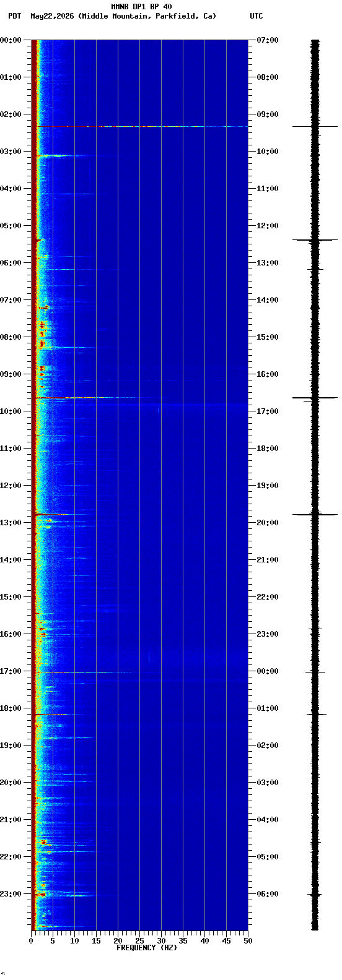The height and width of the screenshot is (980, 342).
Task: Click the '08:00' label on PDT axis
Action: 11,337
